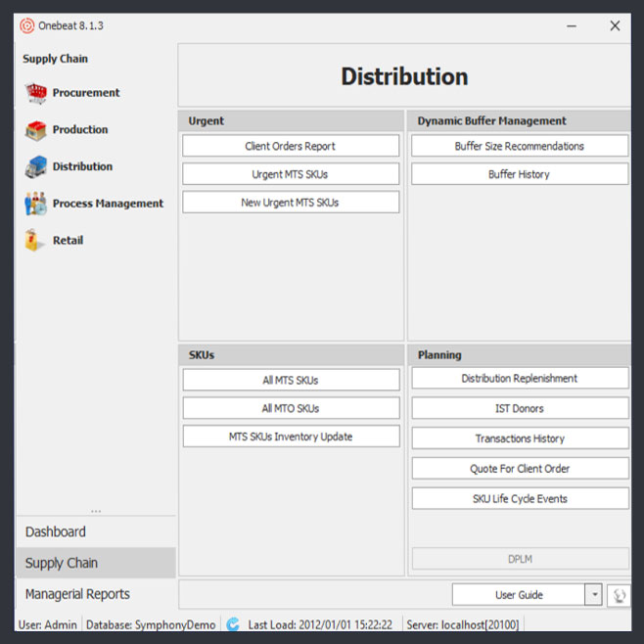Select the Retail shopping bag icon
Viewport: 644px width, 644px height.
pos(36,241)
